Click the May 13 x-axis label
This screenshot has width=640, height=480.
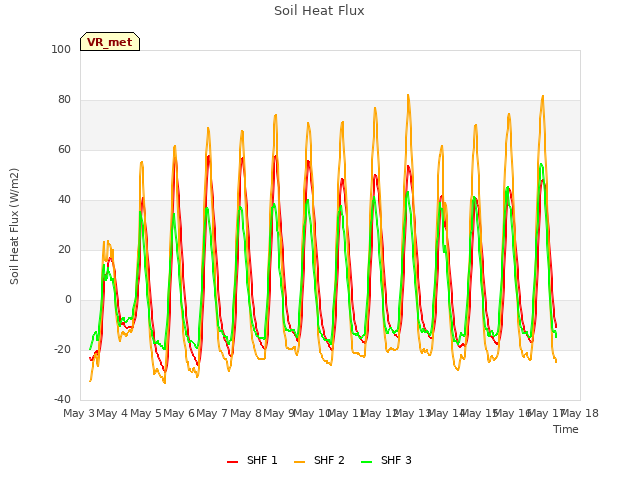(413, 413)
